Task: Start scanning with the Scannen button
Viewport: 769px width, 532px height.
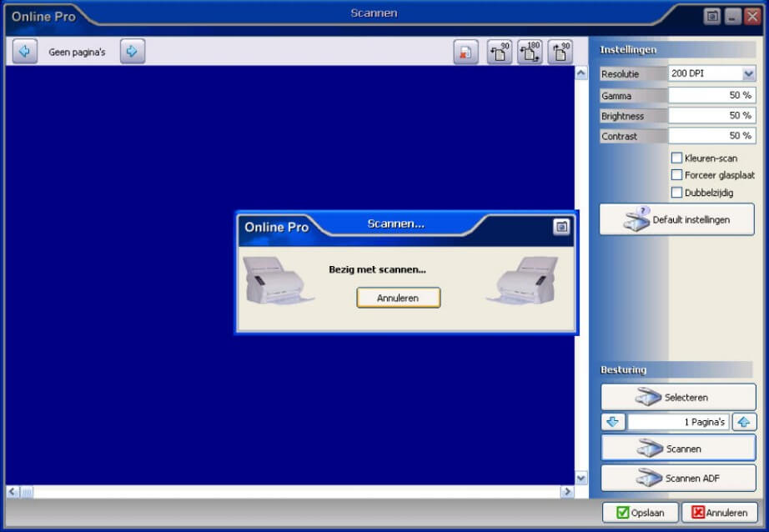Action: pyautogui.click(x=678, y=448)
